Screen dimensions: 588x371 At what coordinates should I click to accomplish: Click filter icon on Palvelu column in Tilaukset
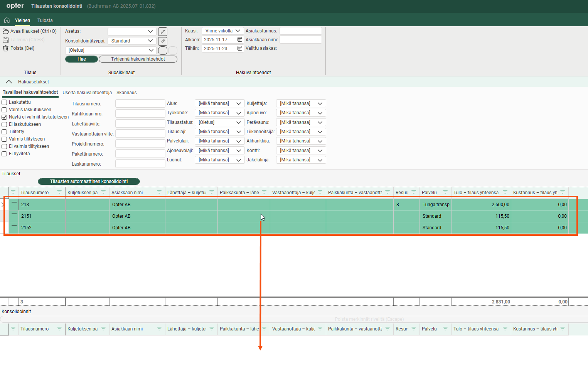(x=445, y=192)
